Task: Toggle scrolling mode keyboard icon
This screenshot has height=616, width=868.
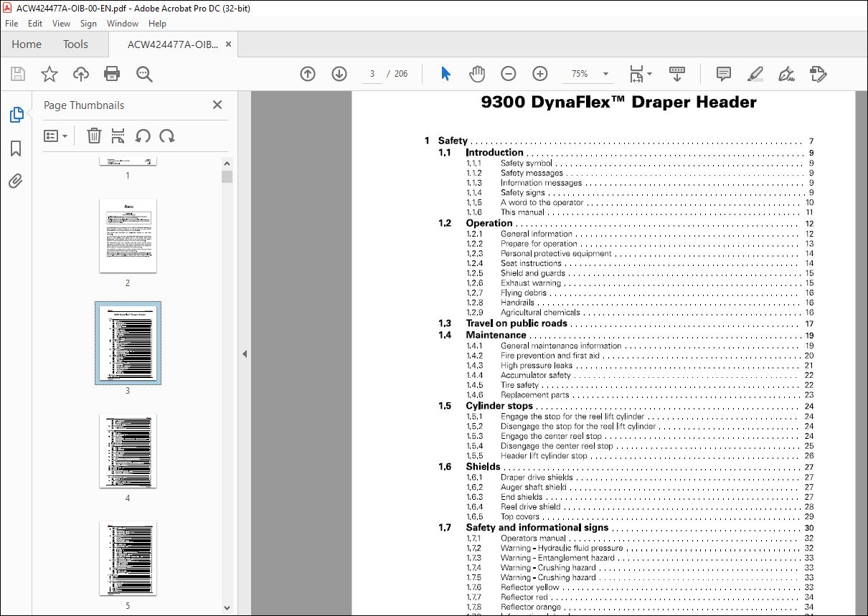Action: (676, 74)
